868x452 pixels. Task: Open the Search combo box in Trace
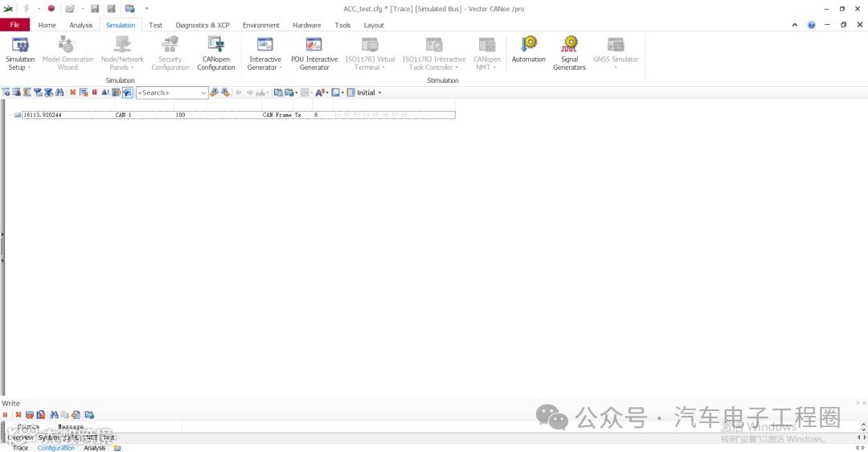[x=172, y=92]
